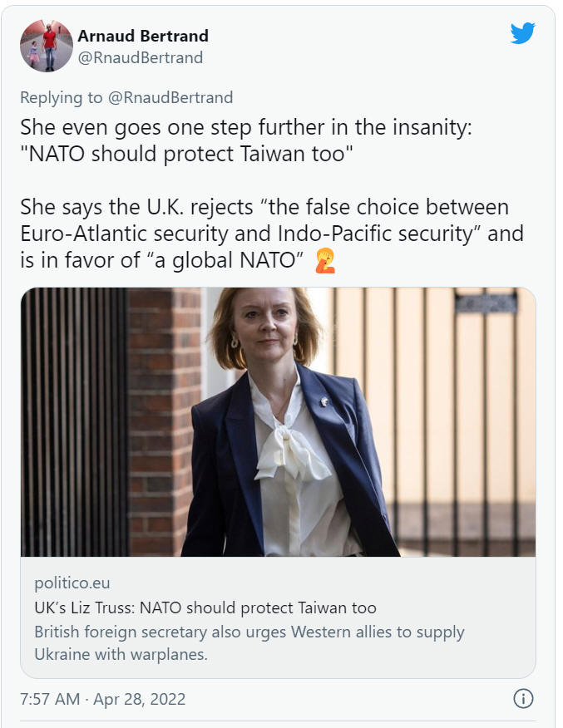This screenshot has height=728, width=563.
Task: Click the 7:57 AM time link
Action: pyautogui.click(x=50, y=699)
